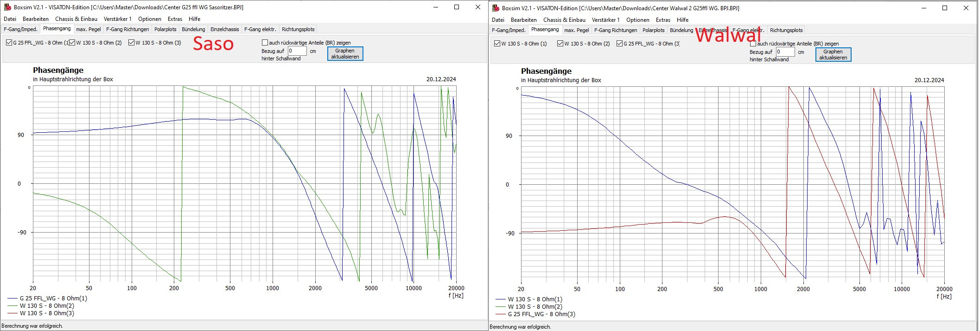Switch to F-Gang/Imped. tab in left window
The width and height of the screenshot is (980, 331).
20,29
